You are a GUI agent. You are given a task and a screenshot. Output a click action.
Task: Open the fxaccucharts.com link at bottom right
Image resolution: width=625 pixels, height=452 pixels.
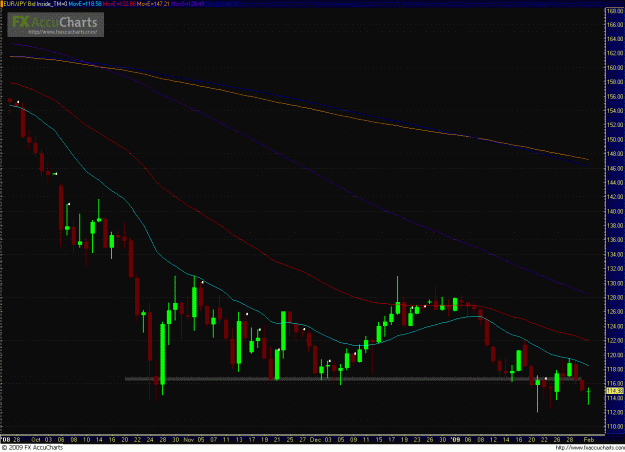[x=590, y=448]
